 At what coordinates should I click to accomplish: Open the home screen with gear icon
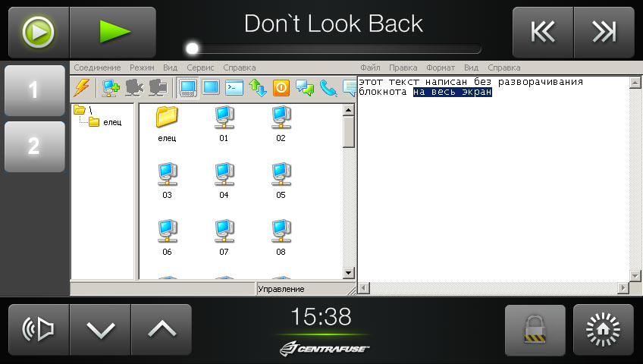click(x=604, y=330)
